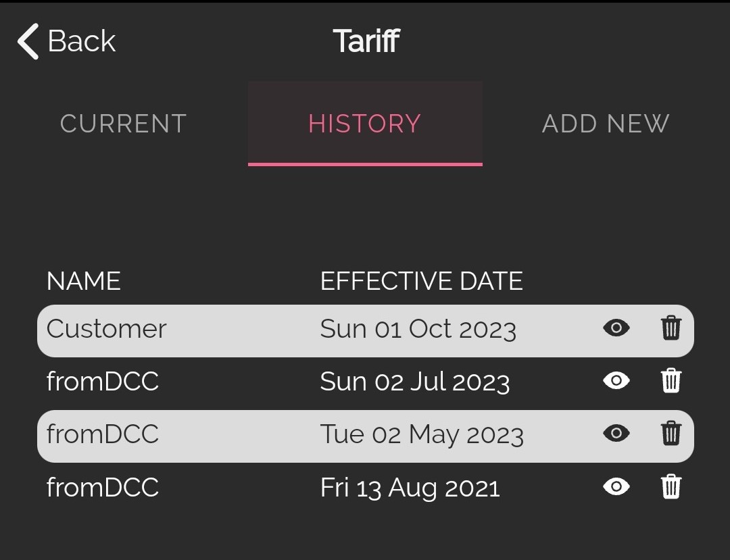The image size is (730, 560).
Task: Delete fromDCC tariff dated 02 Jul 2023
Action: pos(671,380)
